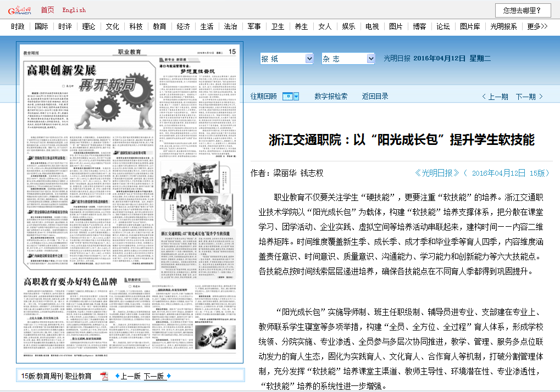Screen dimensions: 560x392
Task: Go to previous page via 上一版
Action: (127, 376)
